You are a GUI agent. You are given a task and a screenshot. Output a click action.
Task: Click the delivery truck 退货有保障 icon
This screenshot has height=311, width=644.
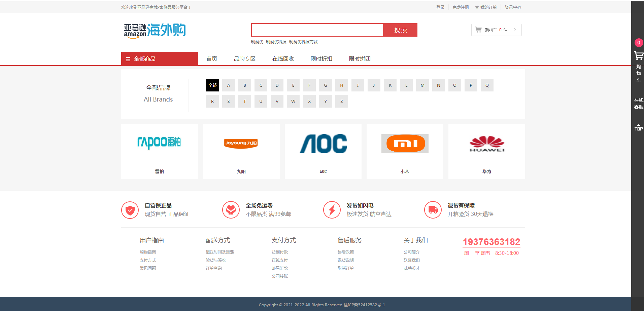[x=433, y=210]
